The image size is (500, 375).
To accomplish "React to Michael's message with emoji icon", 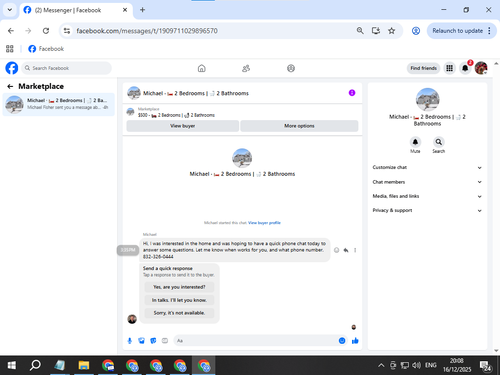I will [x=336, y=250].
